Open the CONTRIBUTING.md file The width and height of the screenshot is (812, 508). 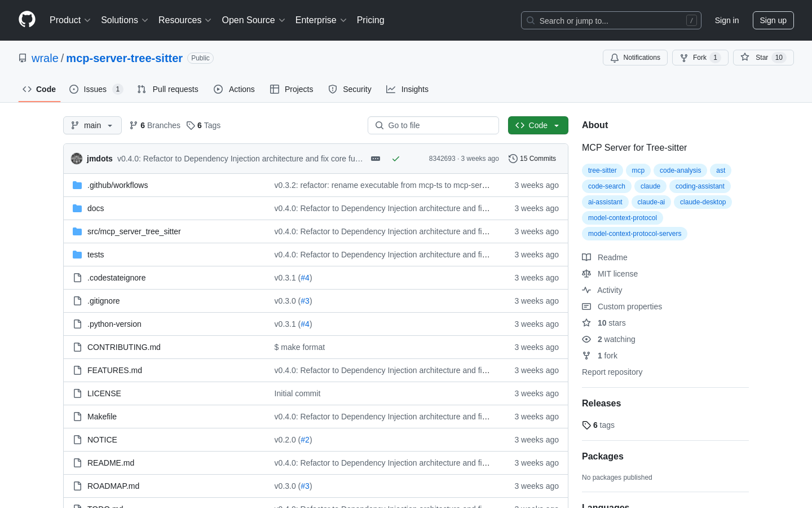(x=124, y=347)
